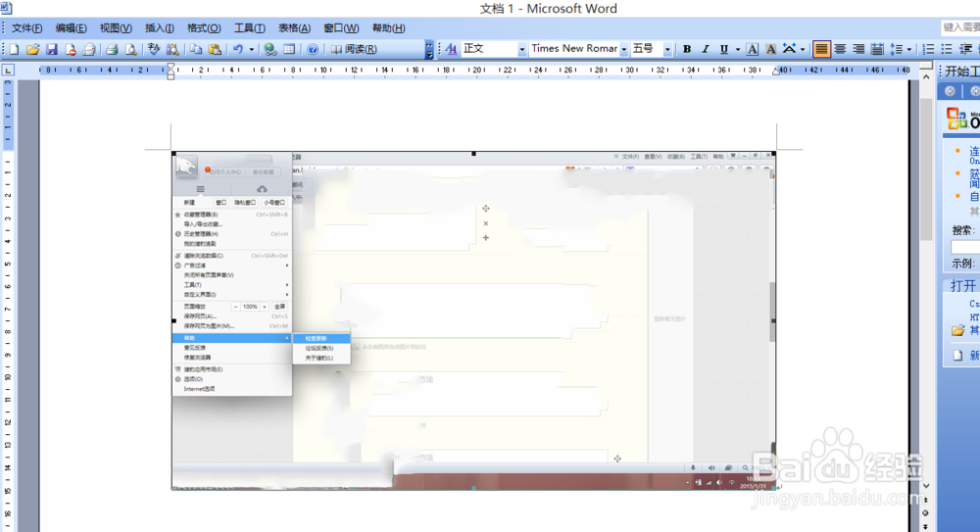Open the Research tool icon

[172, 49]
